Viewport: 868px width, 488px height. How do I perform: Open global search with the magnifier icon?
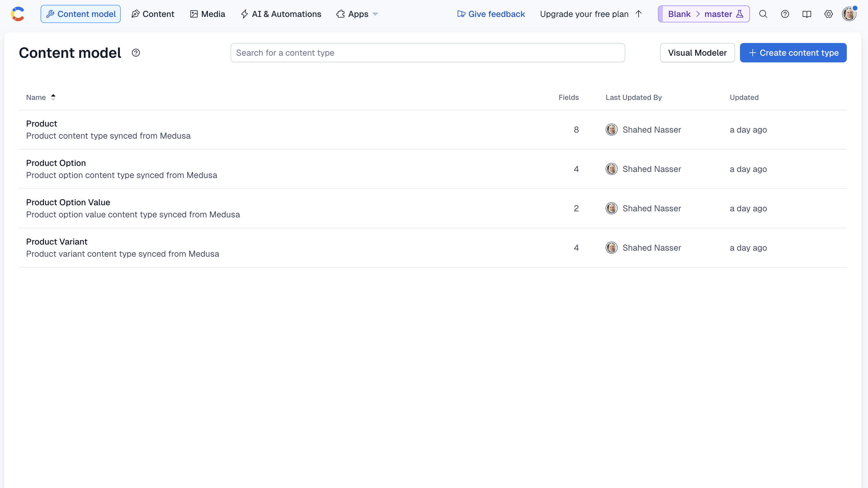(x=763, y=14)
